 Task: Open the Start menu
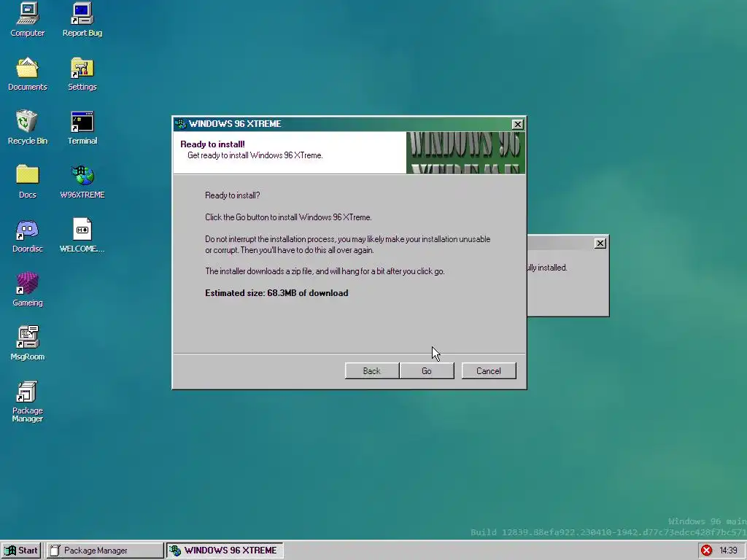tap(21, 551)
